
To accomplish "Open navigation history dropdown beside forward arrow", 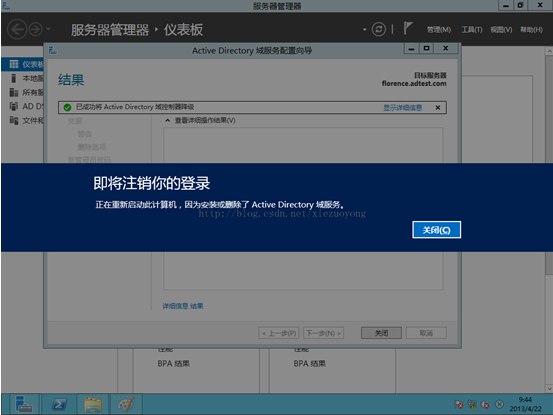I will coord(49,29).
